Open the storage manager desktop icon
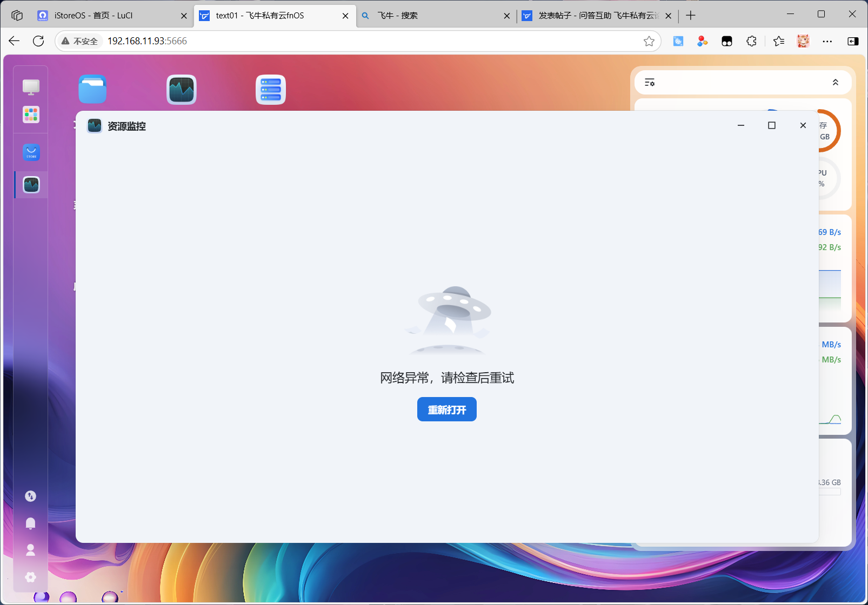The width and height of the screenshot is (868, 605). (x=271, y=89)
